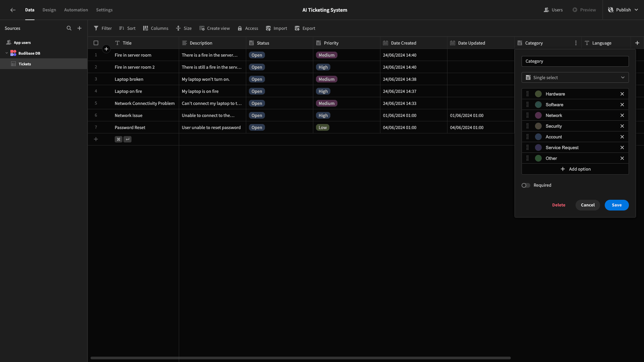644x362 pixels.
Task: Open the row Size options
Action: click(184, 28)
